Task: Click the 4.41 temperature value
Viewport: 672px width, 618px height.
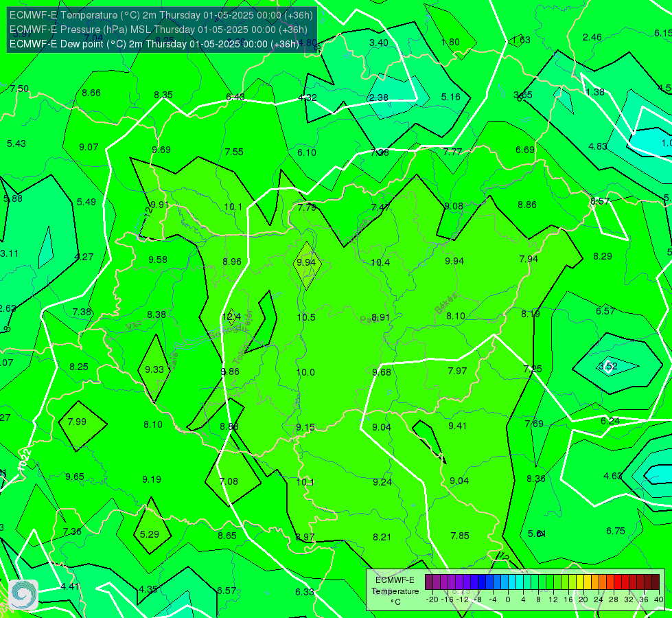Action: pyautogui.click(x=70, y=586)
